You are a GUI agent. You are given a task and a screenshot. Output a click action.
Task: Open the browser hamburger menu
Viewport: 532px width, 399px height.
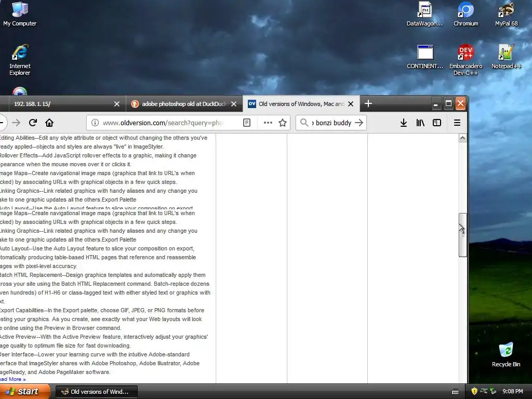coord(457,123)
